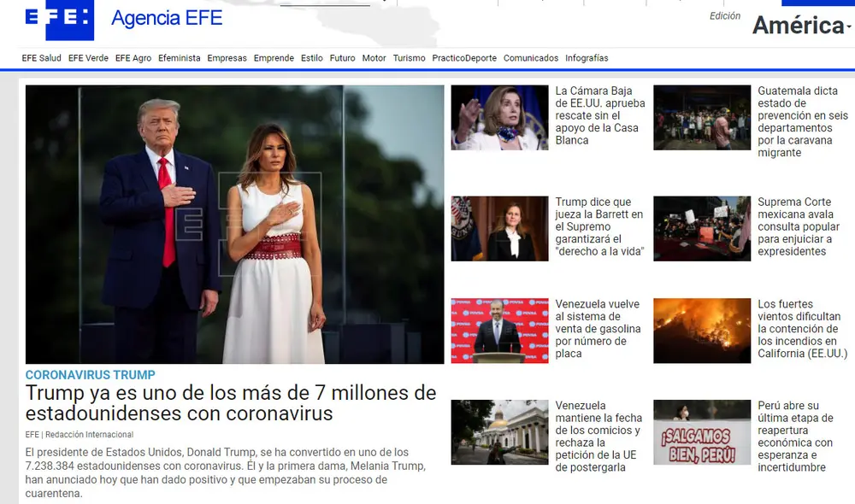
Task: Click the Comunicados link
Action: (530, 57)
